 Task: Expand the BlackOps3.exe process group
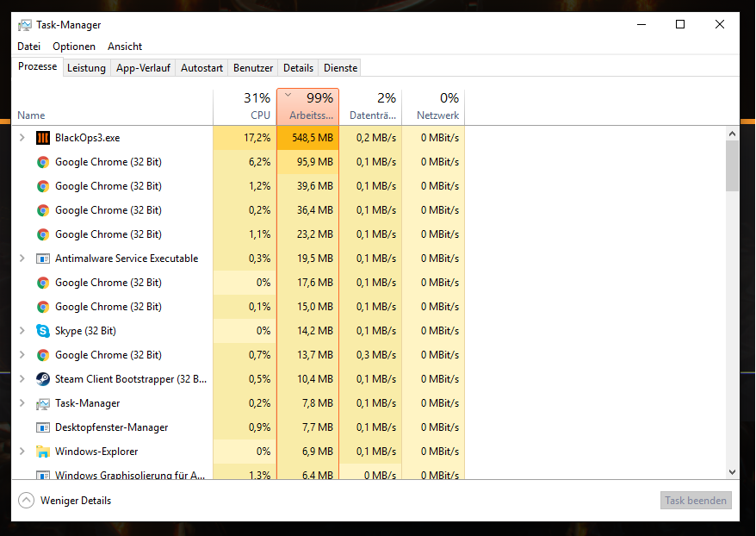point(22,138)
